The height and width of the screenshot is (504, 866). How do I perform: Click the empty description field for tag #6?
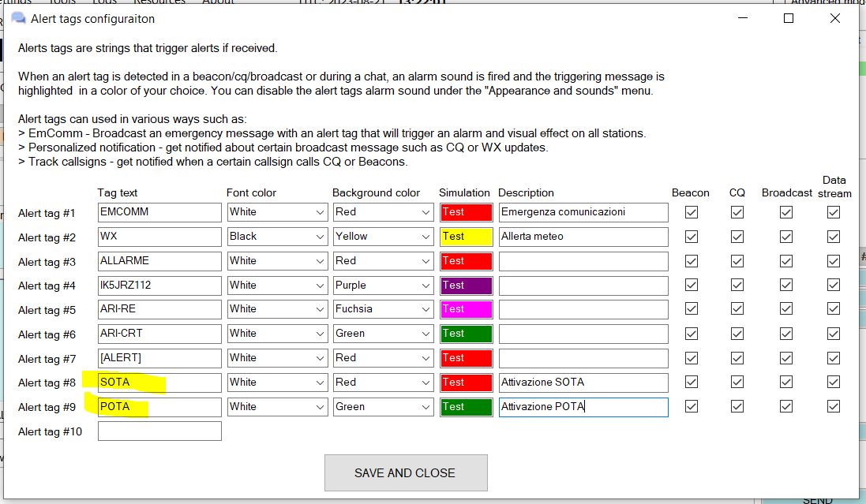(583, 334)
